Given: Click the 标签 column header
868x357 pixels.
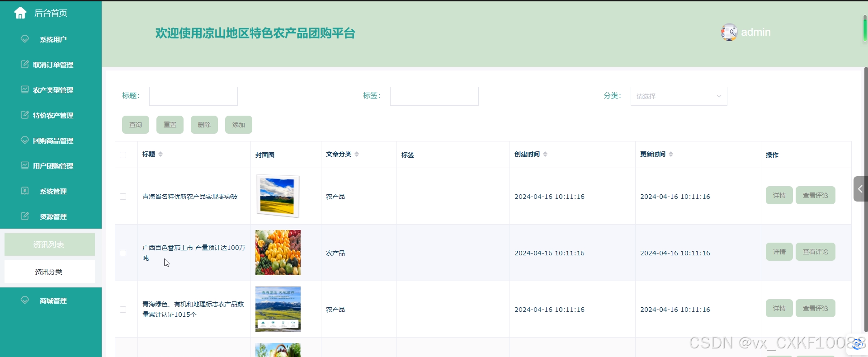Looking at the screenshot, I should coord(408,155).
